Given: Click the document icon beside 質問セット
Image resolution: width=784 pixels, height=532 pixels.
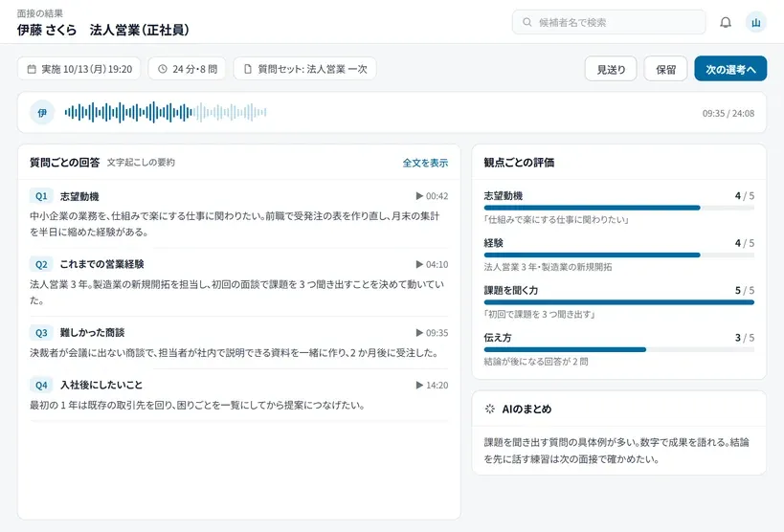Looking at the screenshot, I should coord(248,69).
